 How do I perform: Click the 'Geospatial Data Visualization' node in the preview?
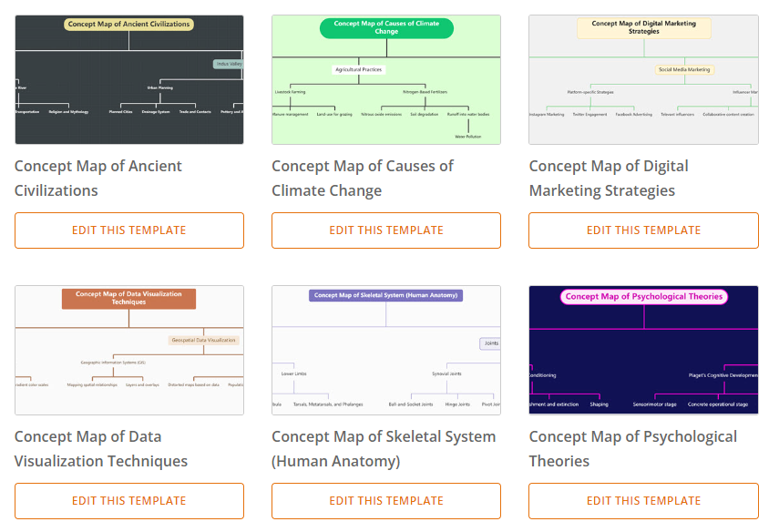[x=204, y=340]
